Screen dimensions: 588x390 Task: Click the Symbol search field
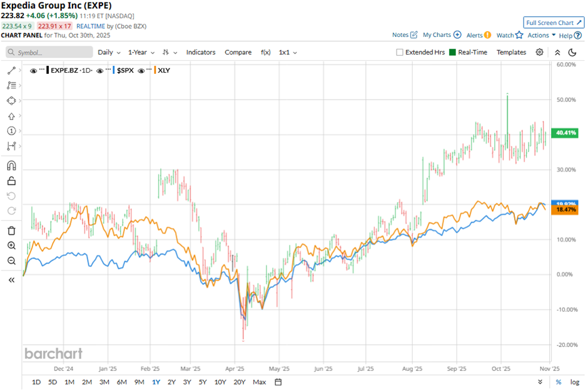coord(50,53)
